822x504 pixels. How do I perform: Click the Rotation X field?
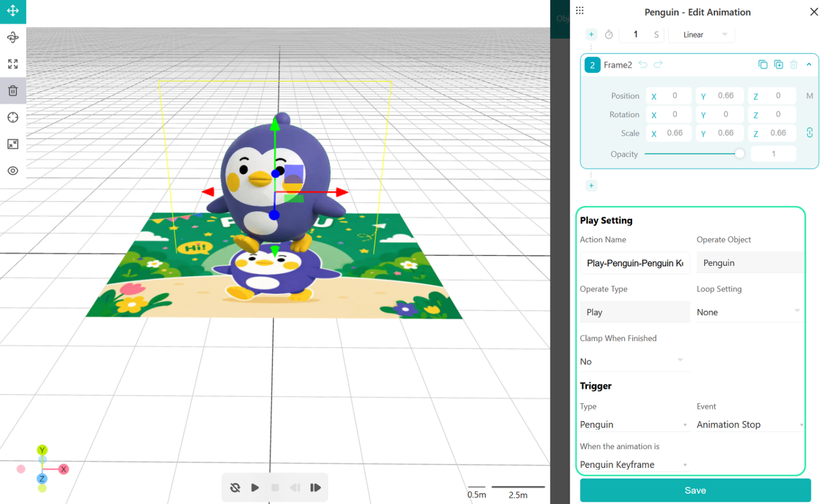click(669, 114)
